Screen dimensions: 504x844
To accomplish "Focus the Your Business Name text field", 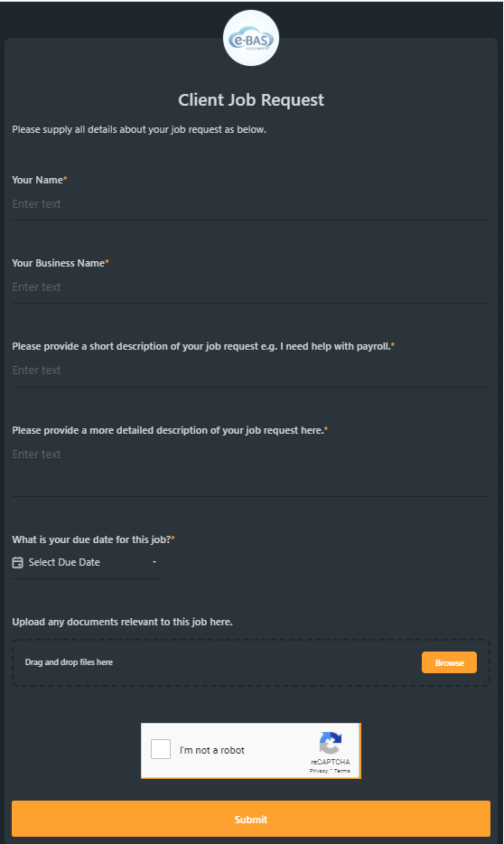I will 251,286.
